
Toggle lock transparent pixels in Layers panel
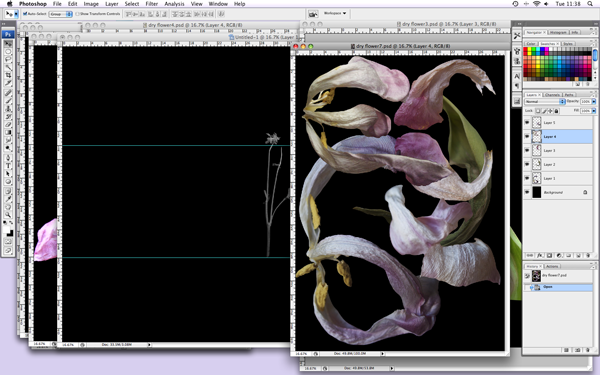coord(538,111)
